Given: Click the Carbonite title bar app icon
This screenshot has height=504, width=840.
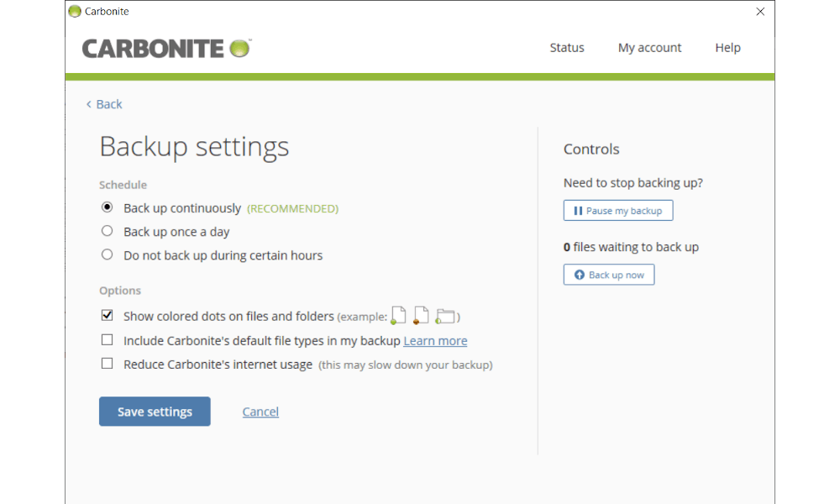Looking at the screenshot, I should 75,12.
